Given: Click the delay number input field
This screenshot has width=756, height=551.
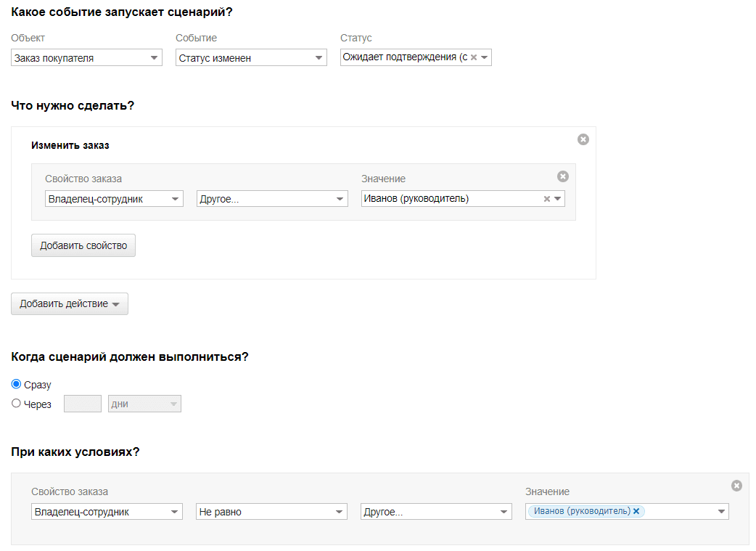Looking at the screenshot, I should [x=83, y=404].
